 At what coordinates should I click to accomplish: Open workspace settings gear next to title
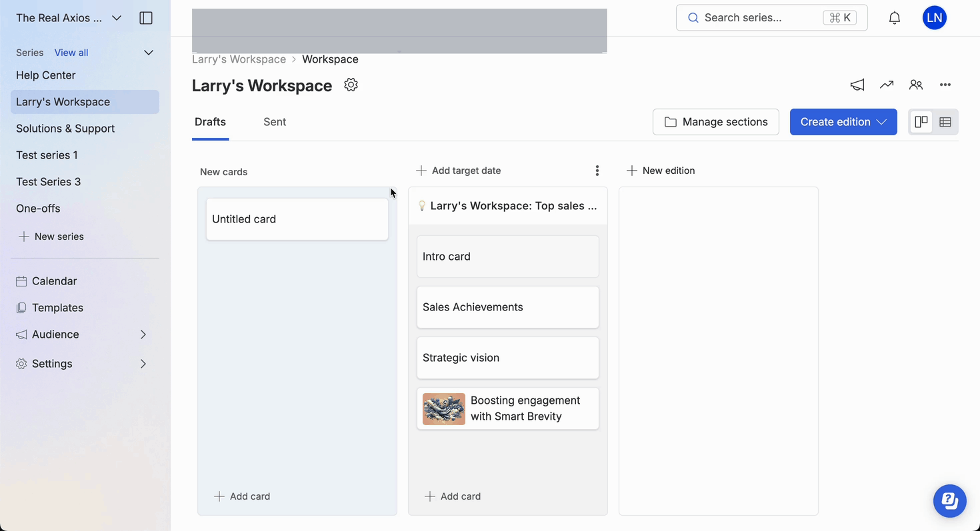pyautogui.click(x=351, y=85)
